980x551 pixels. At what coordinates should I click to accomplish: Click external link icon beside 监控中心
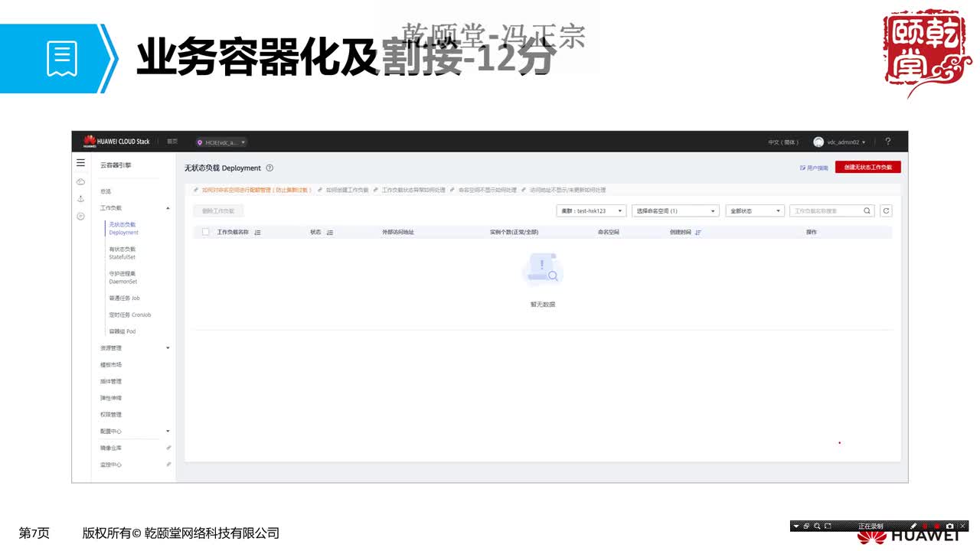point(168,465)
